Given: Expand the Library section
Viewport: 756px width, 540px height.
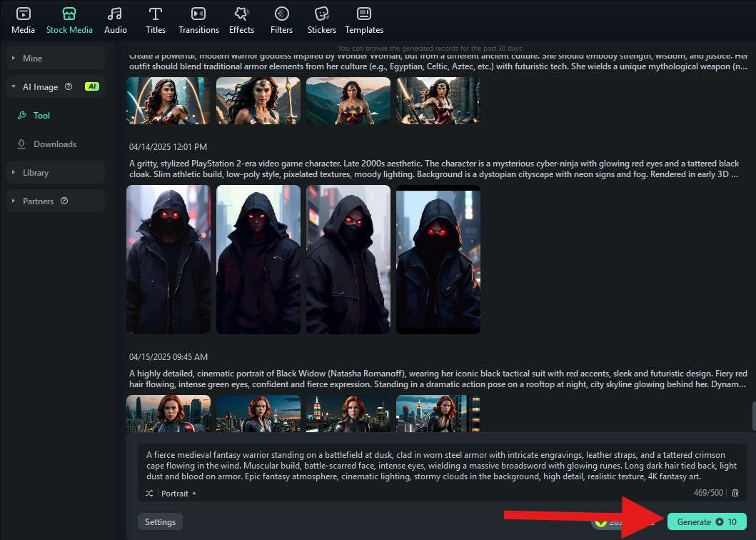Looking at the screenshot, I should click(56, 173).
